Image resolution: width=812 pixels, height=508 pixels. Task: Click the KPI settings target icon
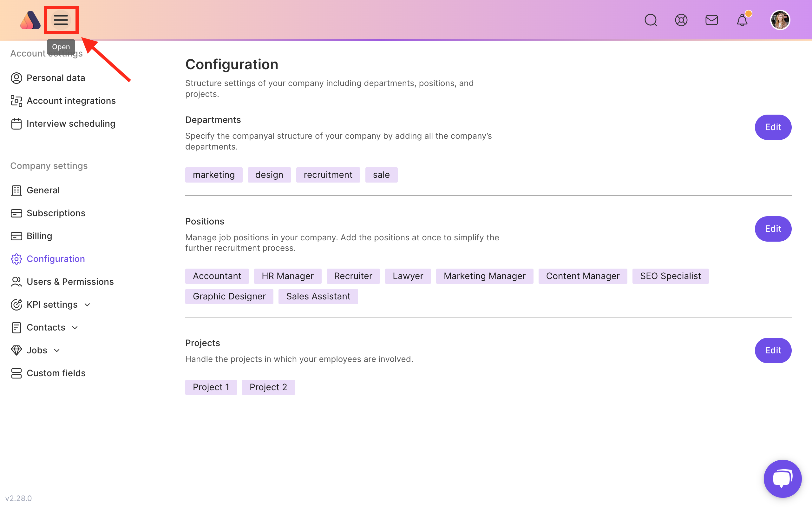16,304
